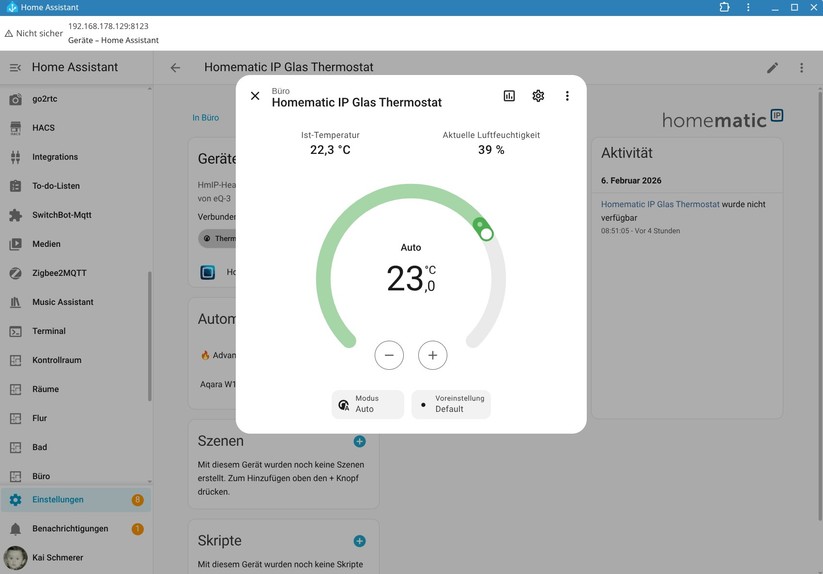Click the blue device icon in Geräteinformationen card
The image size is (823, 574).
point(208,272)
